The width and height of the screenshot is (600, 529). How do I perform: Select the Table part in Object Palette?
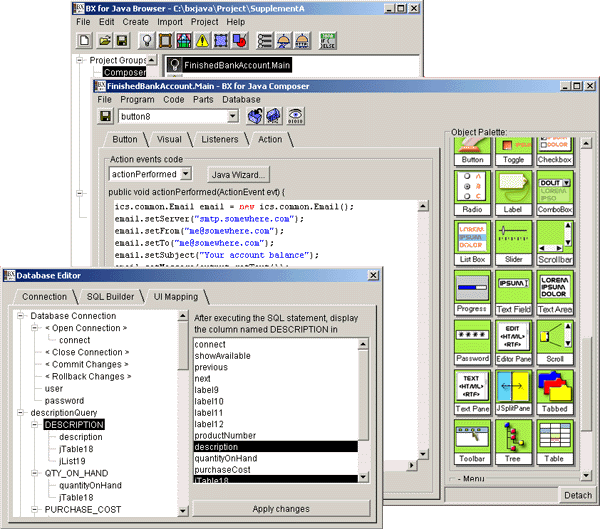(x=555, y=442)
